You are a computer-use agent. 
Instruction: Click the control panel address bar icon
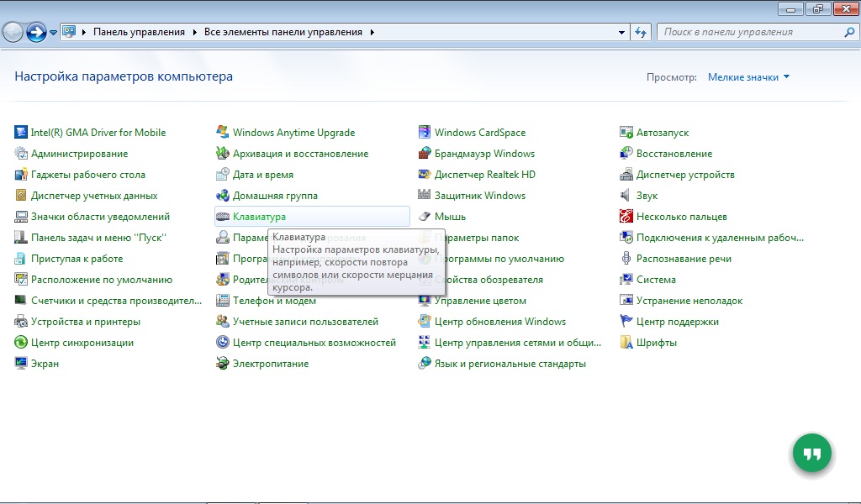coord(69,32)
